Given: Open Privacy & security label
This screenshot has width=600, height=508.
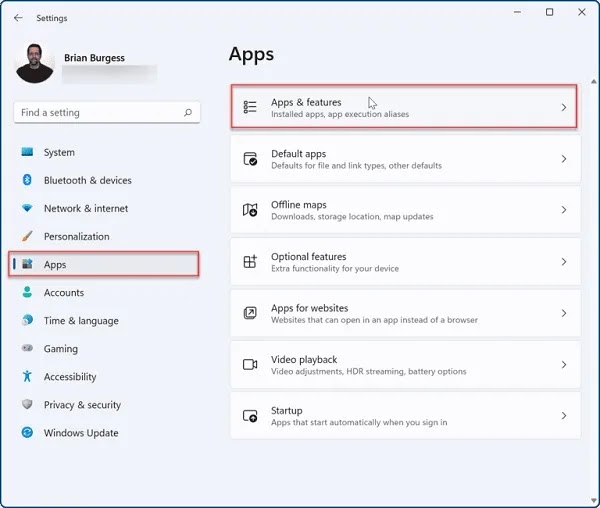Looking at the screenshot, I should click(x=82, y=405).
